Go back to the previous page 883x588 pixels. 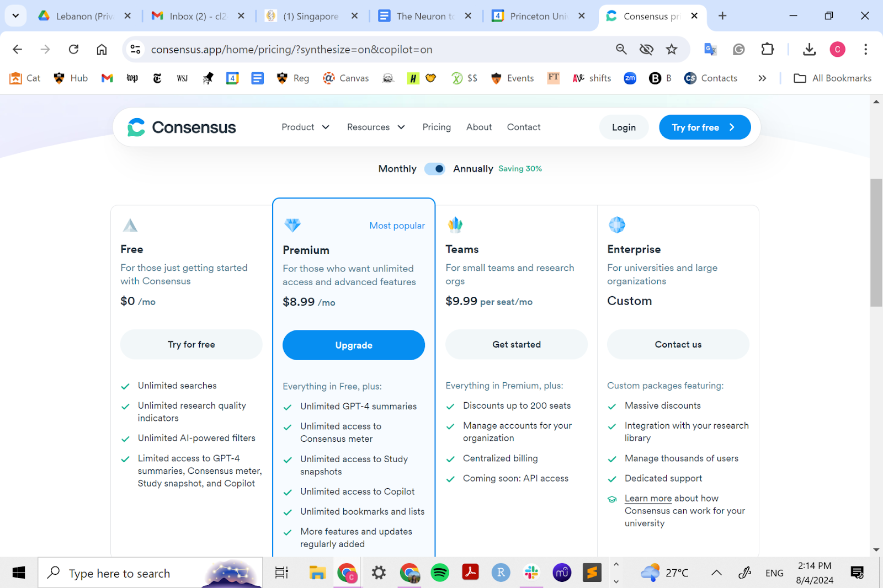click(x=17, y=50)
